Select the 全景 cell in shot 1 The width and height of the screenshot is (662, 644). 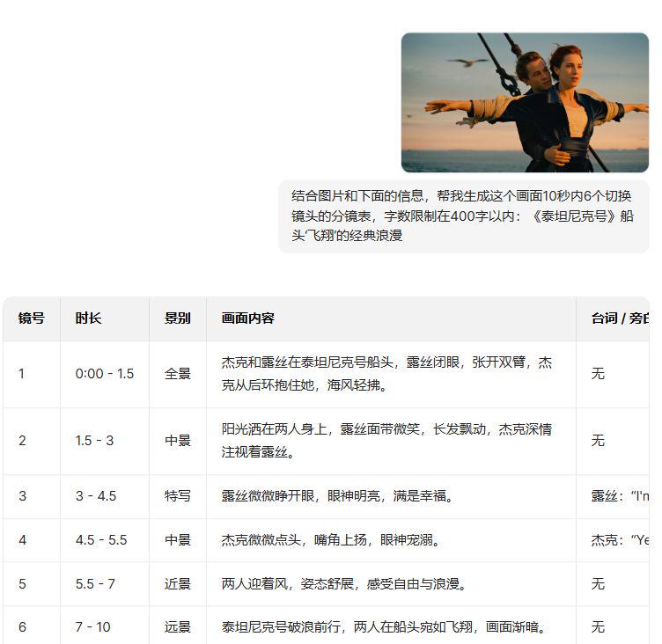tap(177, 374)
